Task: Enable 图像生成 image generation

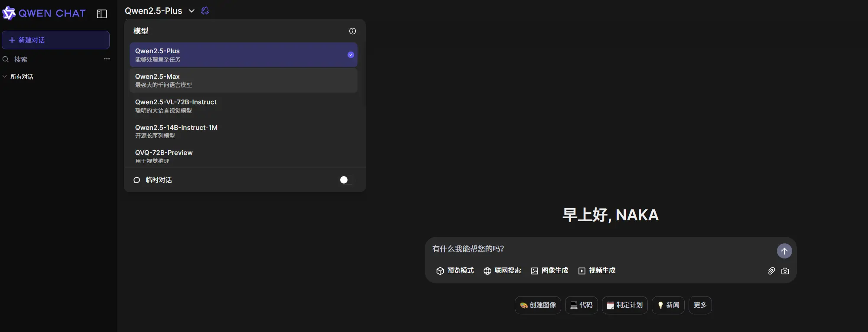Action: [x=549, y=271]
